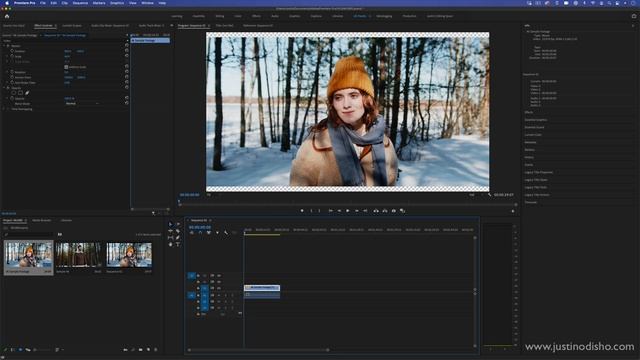The width and height of the screenshot is (640, 360).
Task: Click New Item icon in Project panel
Action: pyautogui.click(x=148, y=350)
